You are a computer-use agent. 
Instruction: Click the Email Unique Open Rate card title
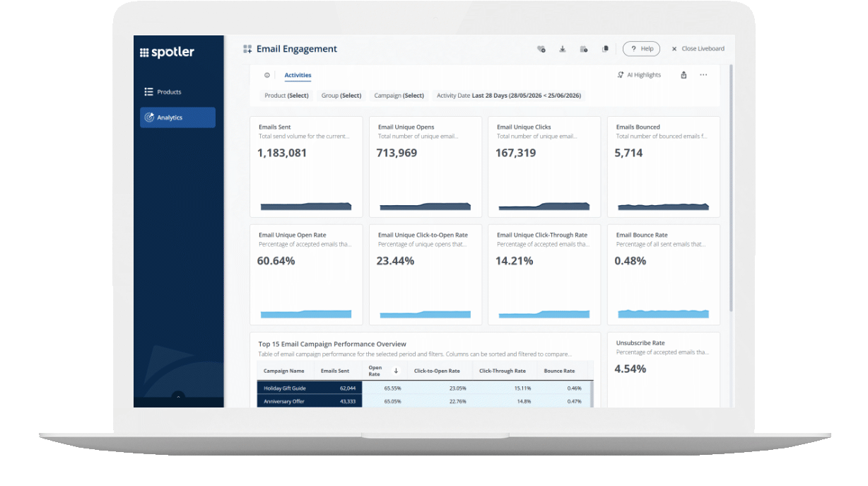pos(293,235)
